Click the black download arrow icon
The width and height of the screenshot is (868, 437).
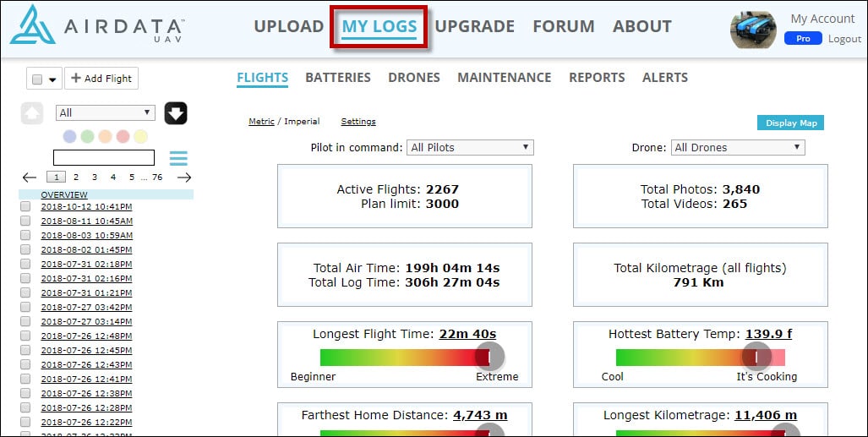[x=176, y=113]
